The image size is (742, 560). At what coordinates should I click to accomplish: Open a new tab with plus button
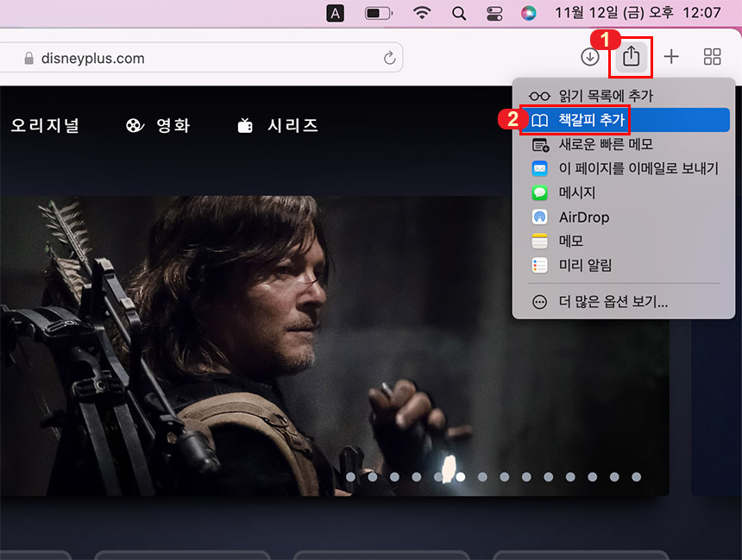(x=671, y=57)
